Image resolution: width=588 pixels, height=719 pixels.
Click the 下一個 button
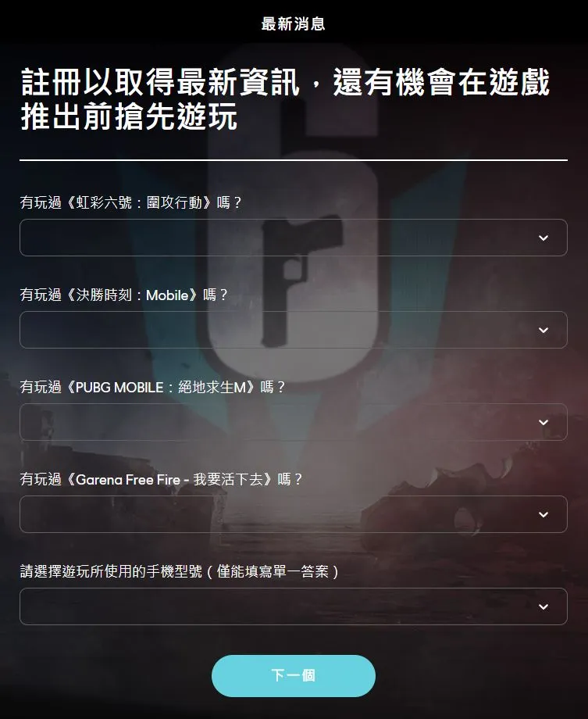point(294,676)
